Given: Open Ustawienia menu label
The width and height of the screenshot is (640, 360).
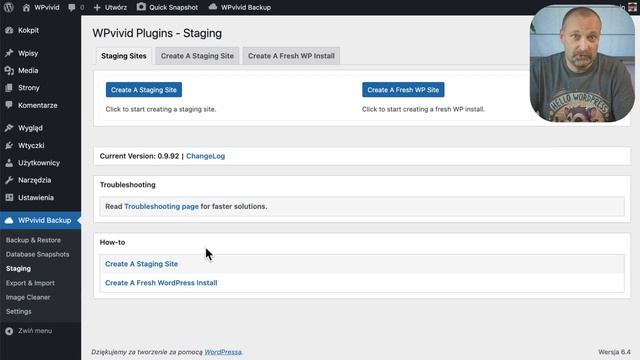Looking at the screenshot, I should pos(36,198).
